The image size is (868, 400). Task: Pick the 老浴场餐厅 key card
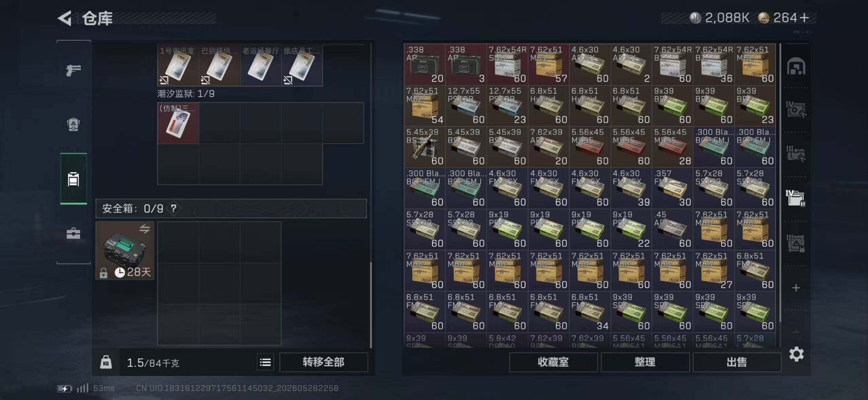point(261,65)
